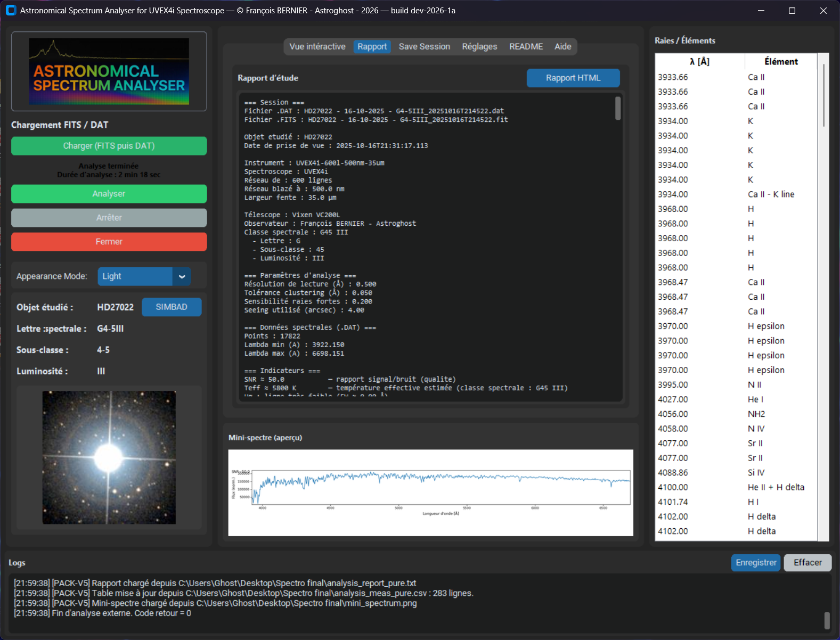Open the README tab

click(526, 47)
